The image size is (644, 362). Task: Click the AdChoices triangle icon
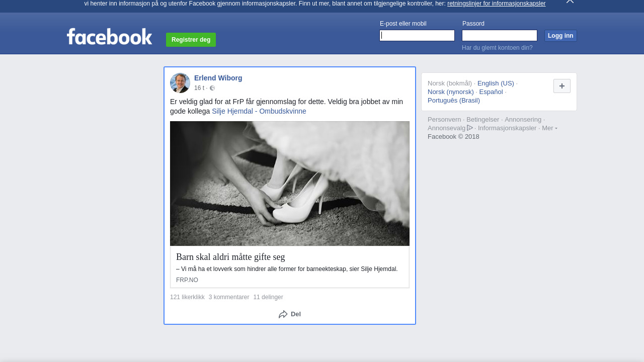(470, 128)
